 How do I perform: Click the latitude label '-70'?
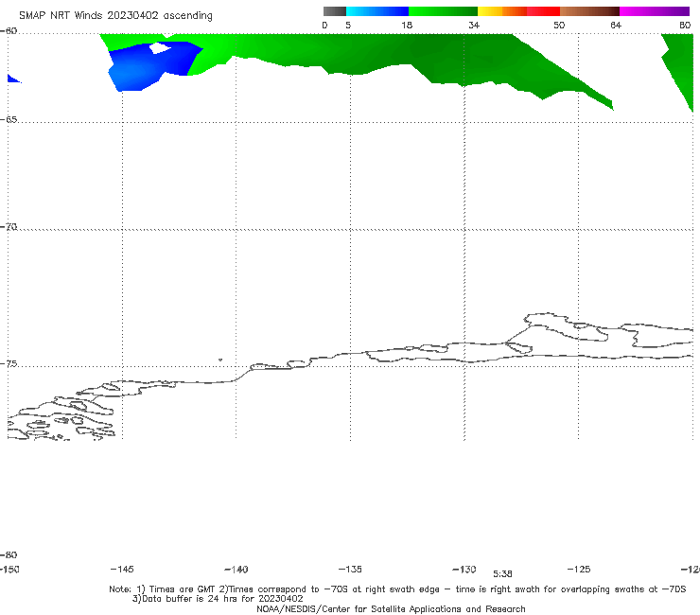coord(9,227)
